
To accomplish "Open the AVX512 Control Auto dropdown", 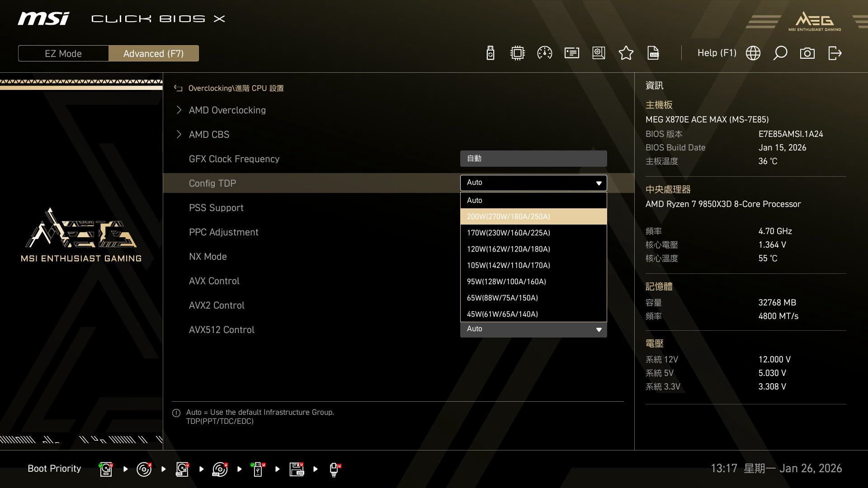I will pyautogui.click(x=533, y=329).
